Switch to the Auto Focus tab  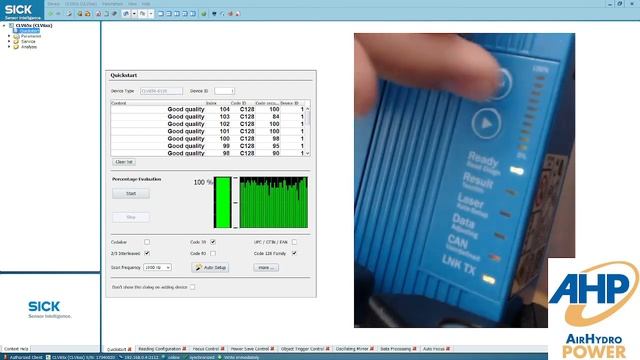click(x=433, y=349)
